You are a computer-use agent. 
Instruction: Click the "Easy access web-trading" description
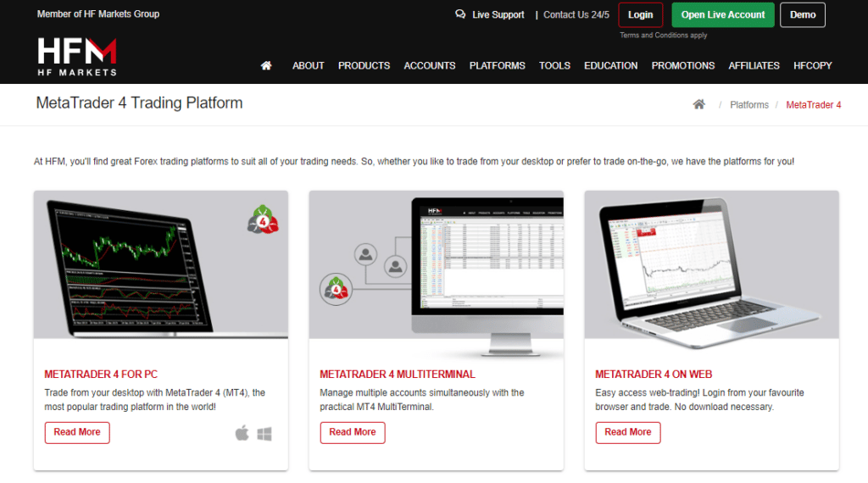coord(699,399)
